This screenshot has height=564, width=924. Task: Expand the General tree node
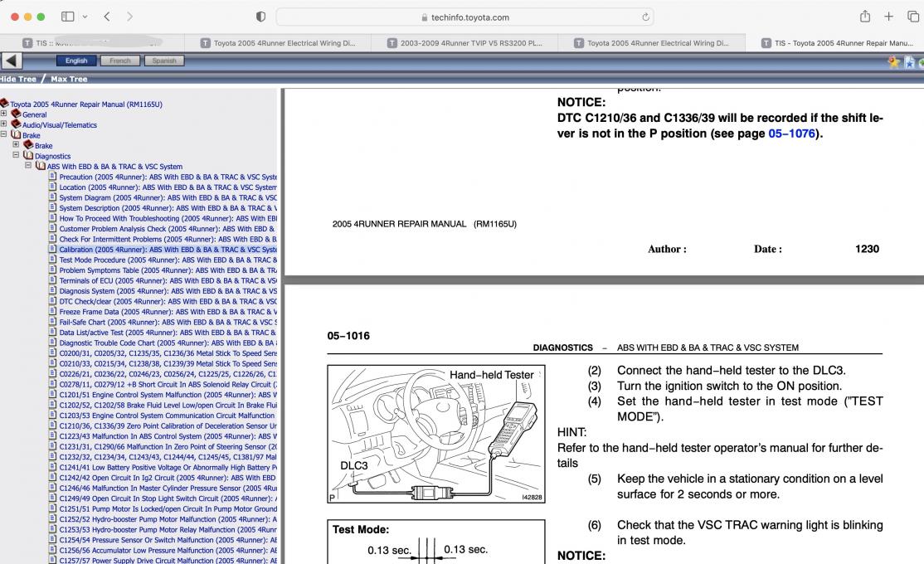pos(3,114)
